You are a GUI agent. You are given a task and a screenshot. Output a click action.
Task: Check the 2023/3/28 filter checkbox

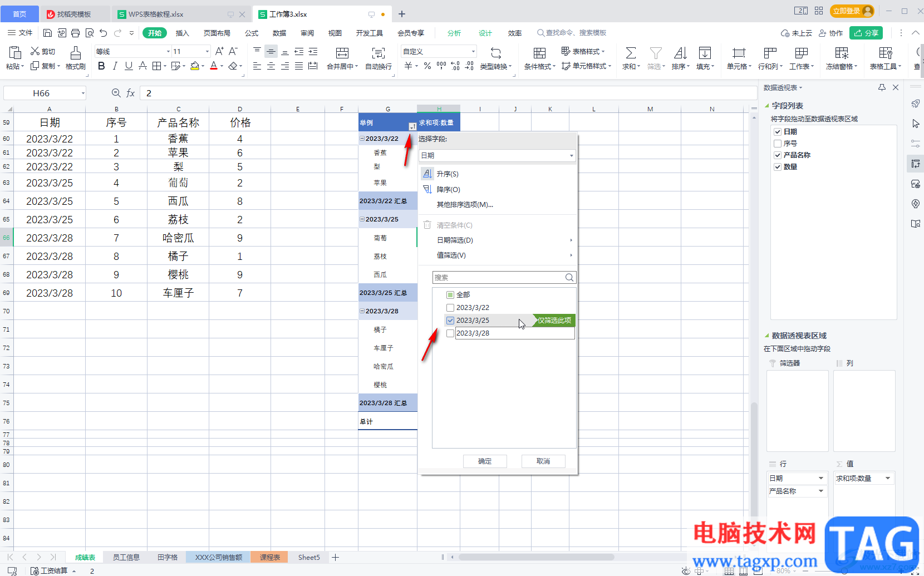pos(450,333)
